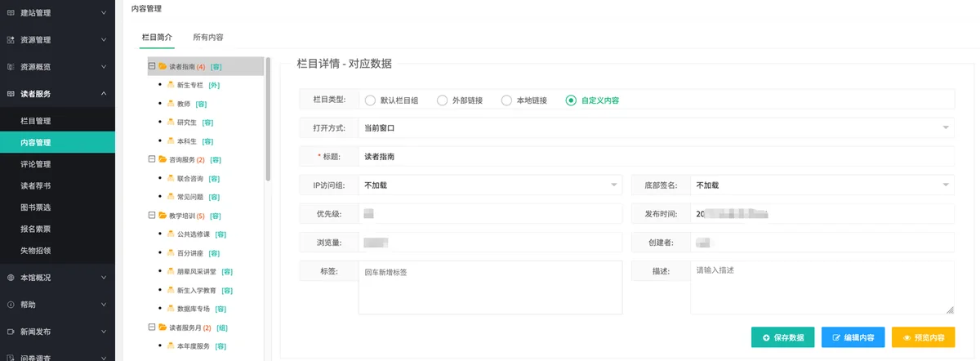Open 图书票选 in the sidebar
The image size is (980, 361).
pos(57,207)
